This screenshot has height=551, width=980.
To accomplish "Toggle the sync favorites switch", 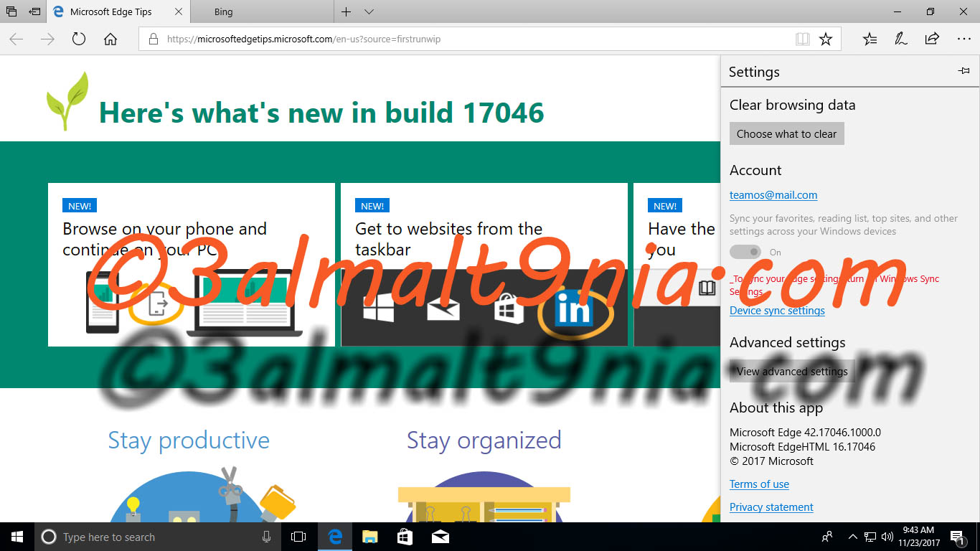I will 745,252.
